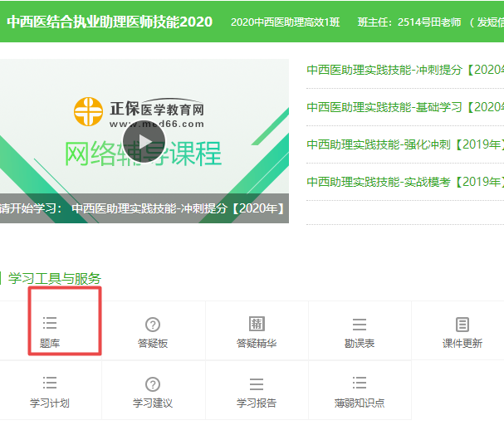504x430 pixels.
Task: Click the 答疑精华 highlights icon
Action: (x=257, y=331)
